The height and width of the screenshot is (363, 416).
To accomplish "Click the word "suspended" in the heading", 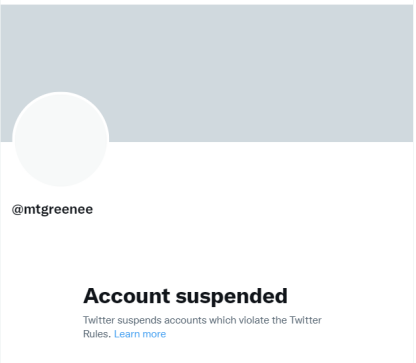I will tap(231, 296).
